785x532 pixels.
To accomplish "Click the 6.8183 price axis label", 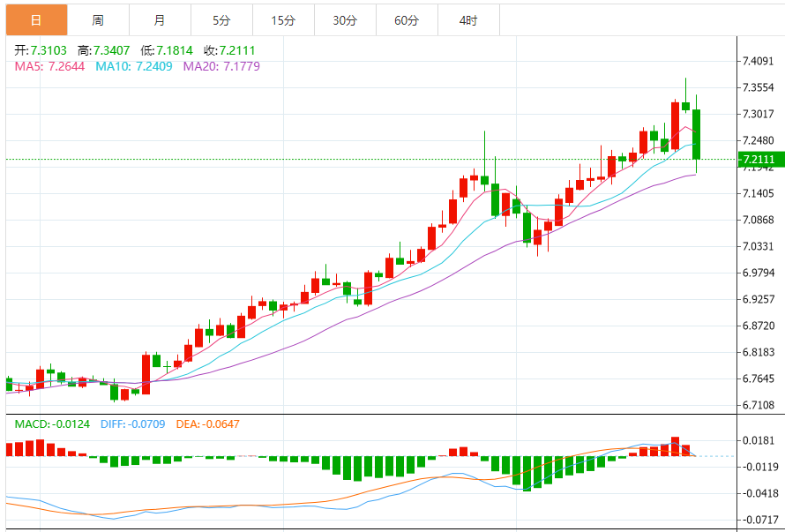I will click(x=759, y=352).
